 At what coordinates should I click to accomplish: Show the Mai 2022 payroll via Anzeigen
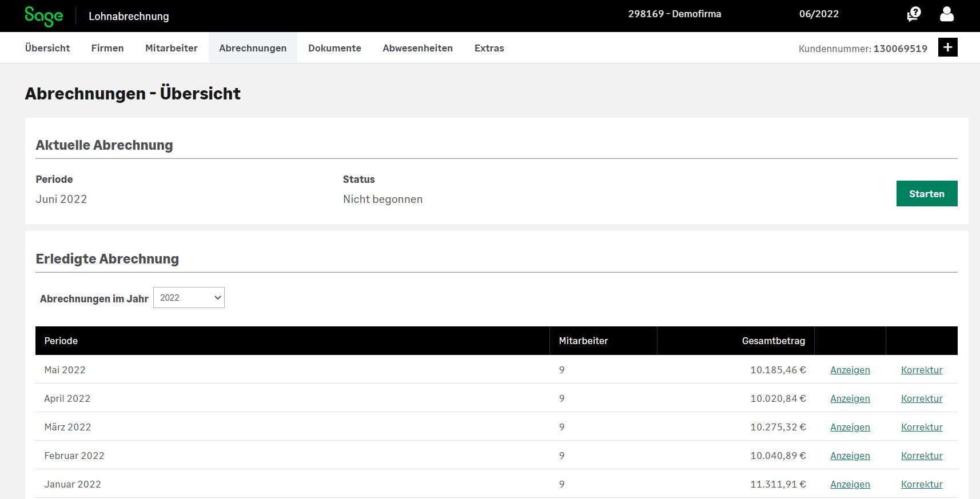(x=850, y=370)
